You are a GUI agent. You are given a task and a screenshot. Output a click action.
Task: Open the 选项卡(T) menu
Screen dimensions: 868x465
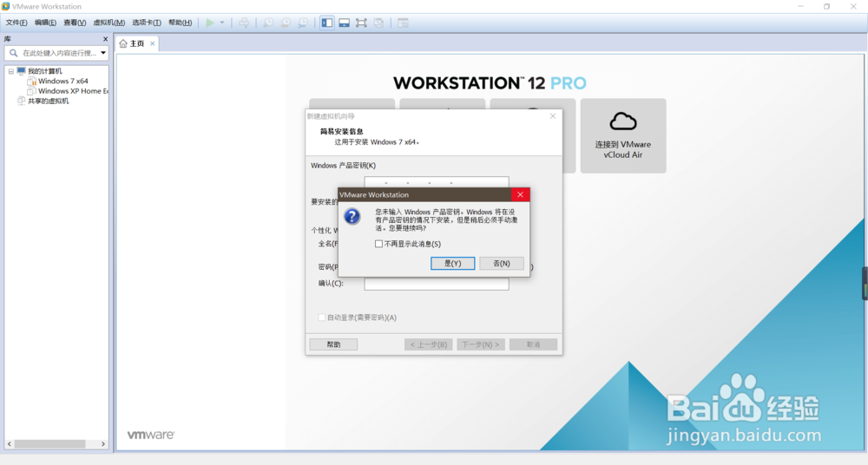(147, 23)
